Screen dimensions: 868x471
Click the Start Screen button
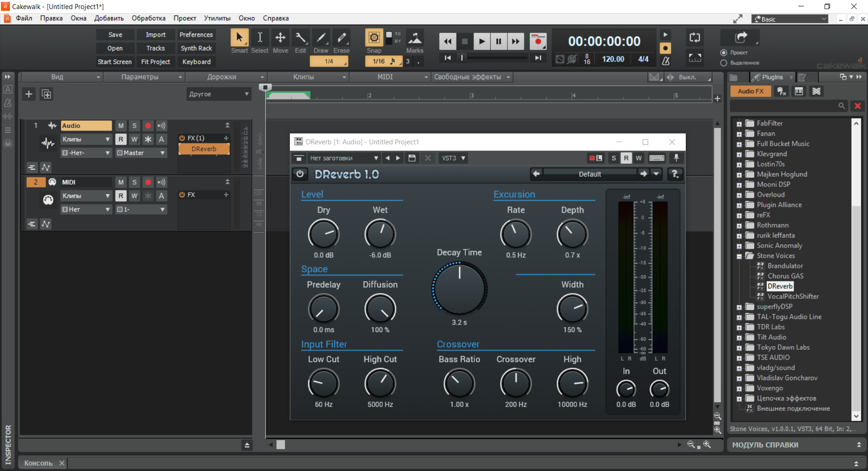[x=115, y=62]
